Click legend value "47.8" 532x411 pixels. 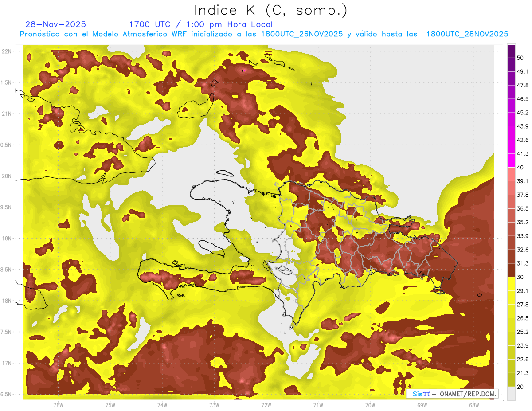coord(523,85)
